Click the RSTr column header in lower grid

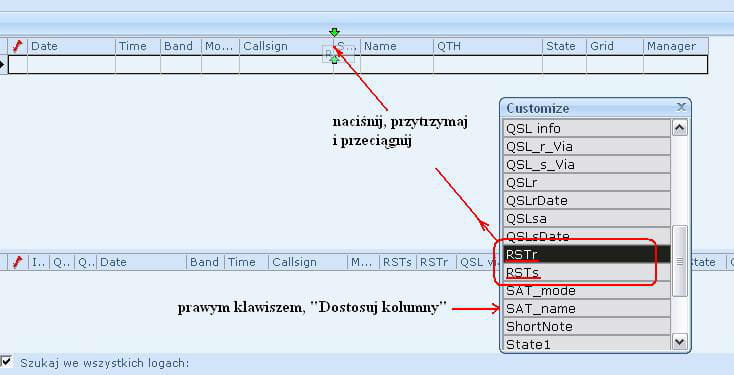tap(436, 262)
